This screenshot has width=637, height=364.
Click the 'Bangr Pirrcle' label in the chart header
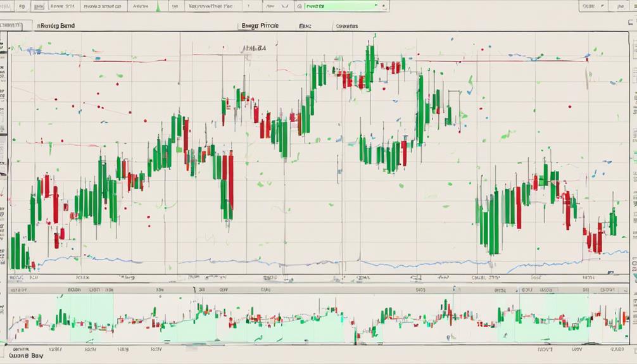260,25
